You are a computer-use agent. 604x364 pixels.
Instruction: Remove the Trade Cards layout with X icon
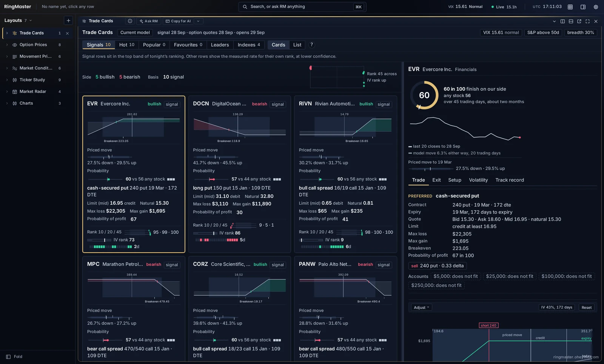point(67,33)
